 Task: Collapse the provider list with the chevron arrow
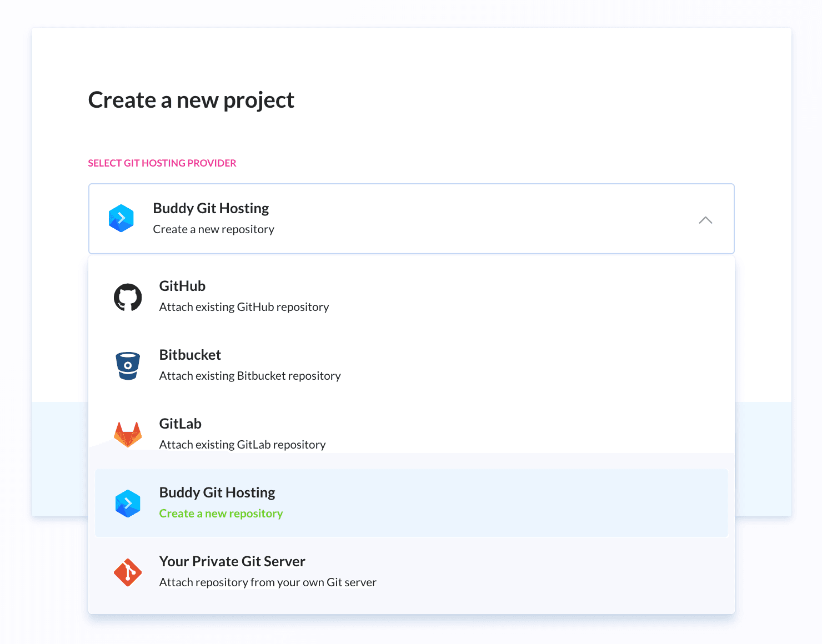(705, 220)
